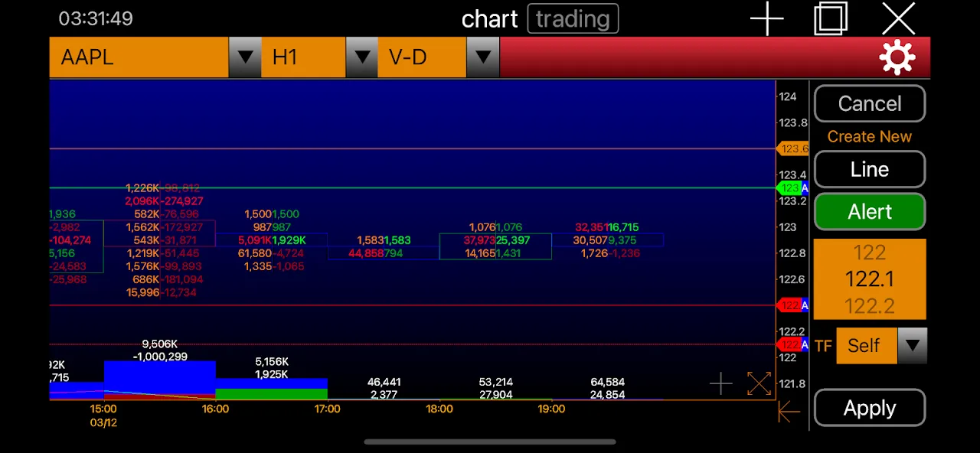Expand the H1 timeframe dropdown

(x=361, y=57)
